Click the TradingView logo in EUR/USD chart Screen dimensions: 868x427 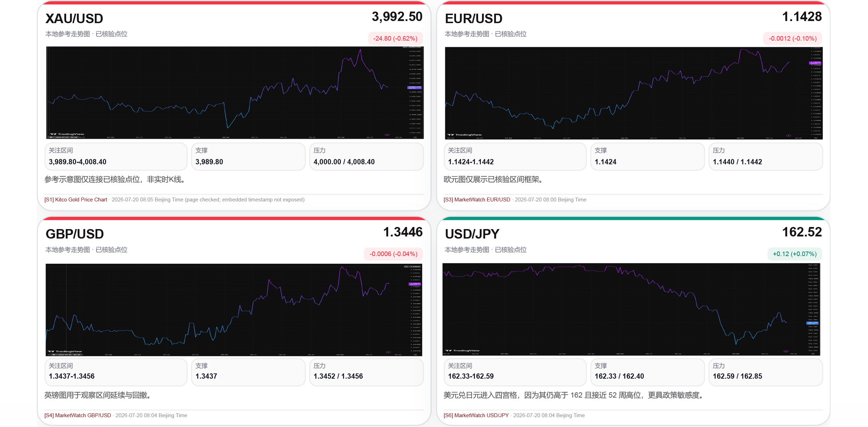(x=464, y=135)
